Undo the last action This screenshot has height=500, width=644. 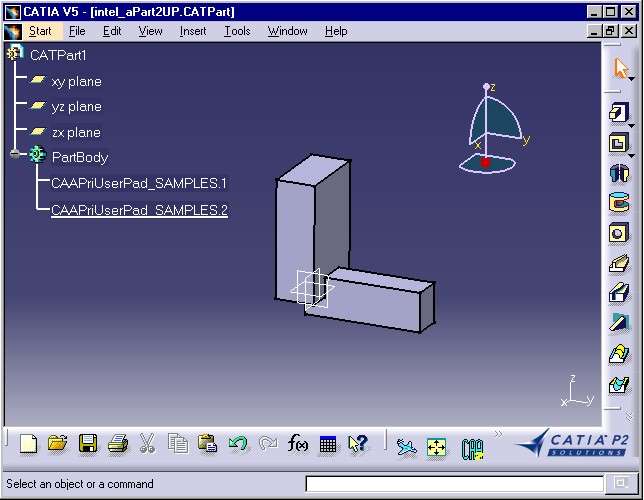tap(238, 444)
